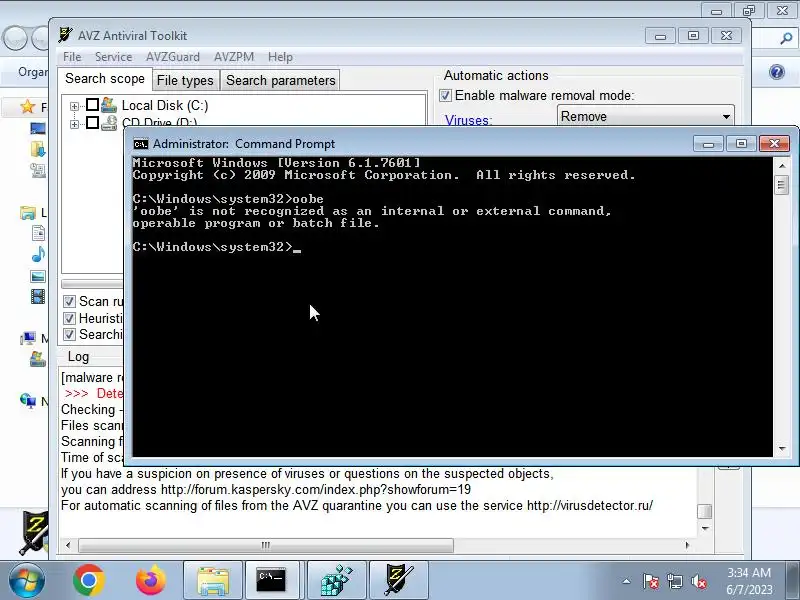The width and height of the screenshot is (800, 600).
Task: Click the AVZ shield icon in title bar
Action: click(65, 35)
